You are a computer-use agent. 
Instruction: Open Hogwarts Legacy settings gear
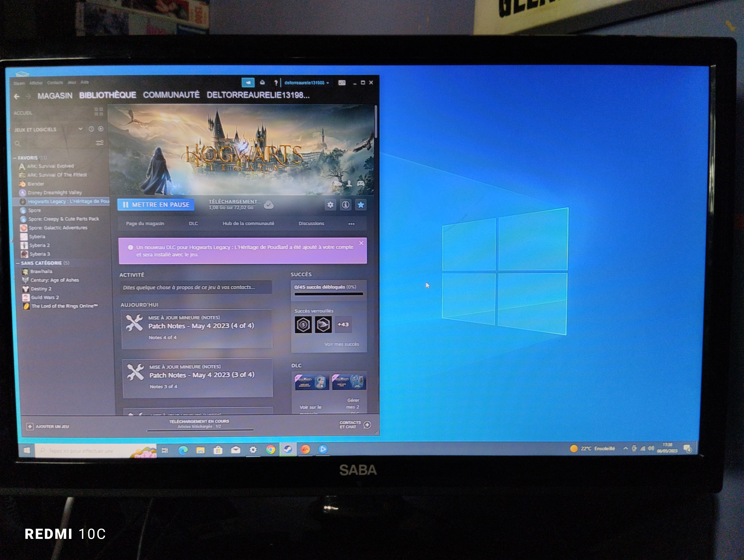(330, 205)
